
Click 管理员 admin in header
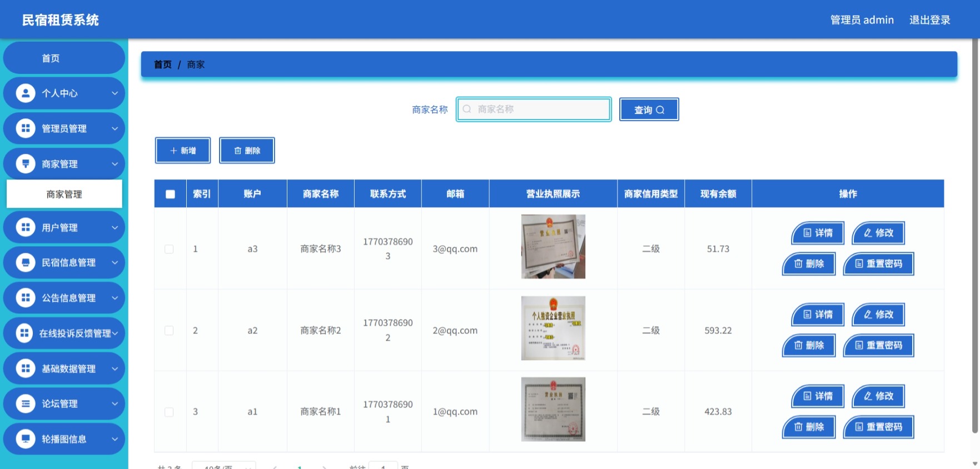[x=862, y=20]
